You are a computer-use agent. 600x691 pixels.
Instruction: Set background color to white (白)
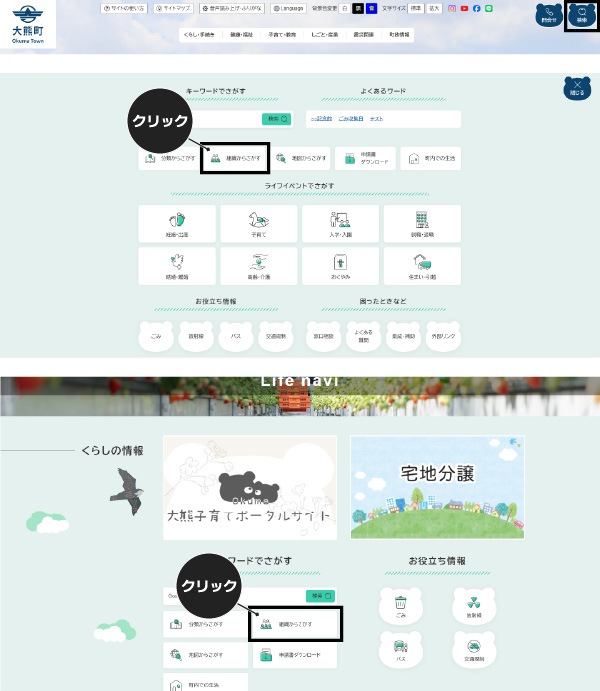[345, 8]
